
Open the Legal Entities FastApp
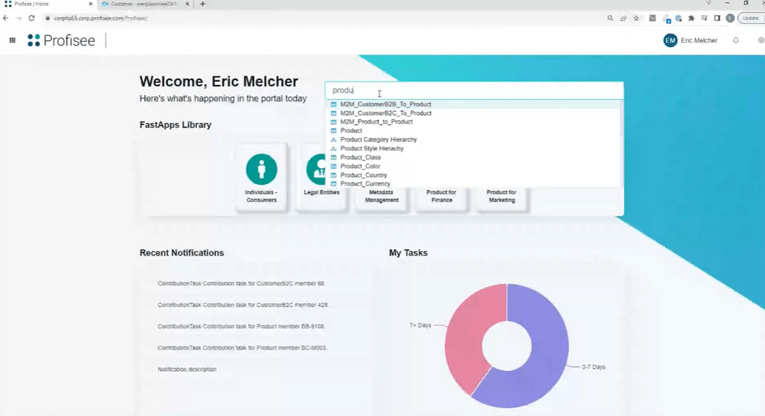[x=322, y=178]
